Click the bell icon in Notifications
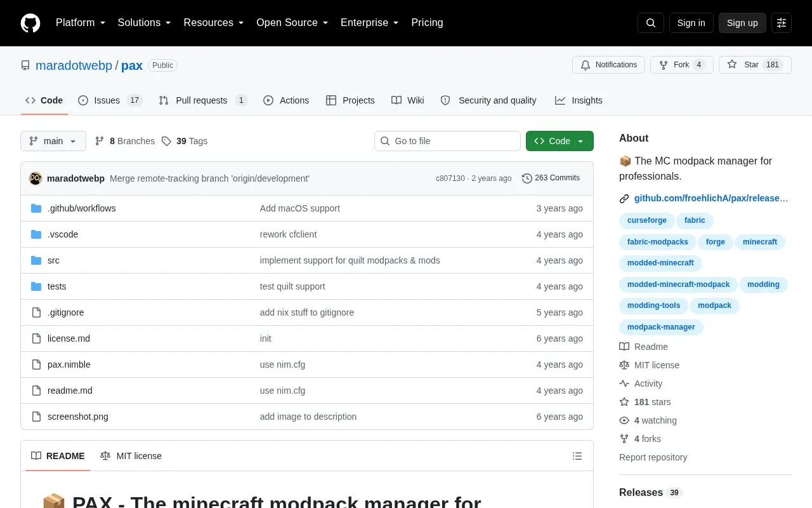 point(586,65)
